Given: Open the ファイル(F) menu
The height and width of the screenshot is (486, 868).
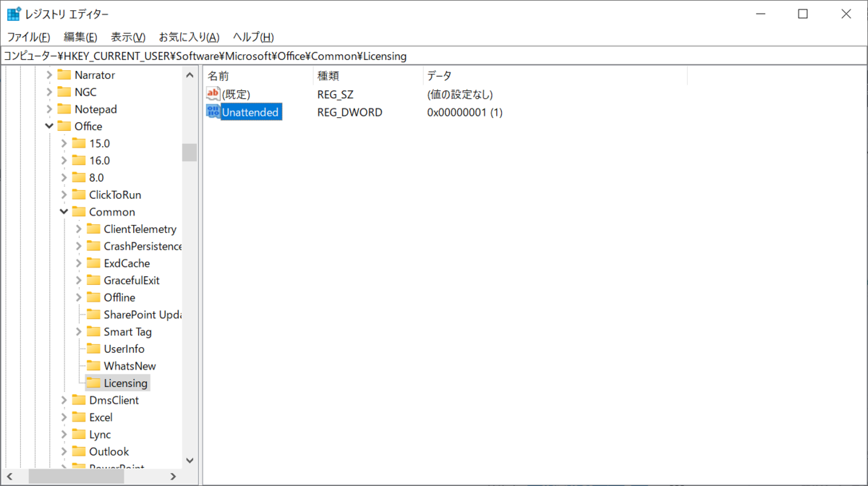Looking at the screenshot, I should pos(28,37).
